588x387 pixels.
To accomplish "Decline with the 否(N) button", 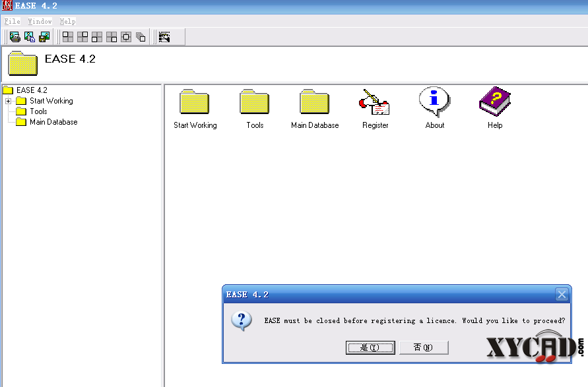I will pos(424,347).
